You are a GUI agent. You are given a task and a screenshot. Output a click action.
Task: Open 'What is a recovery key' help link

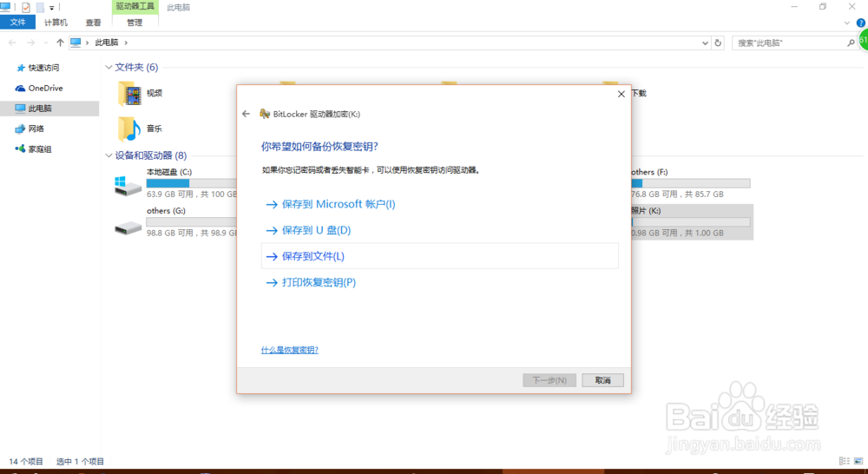click(290, 350)
